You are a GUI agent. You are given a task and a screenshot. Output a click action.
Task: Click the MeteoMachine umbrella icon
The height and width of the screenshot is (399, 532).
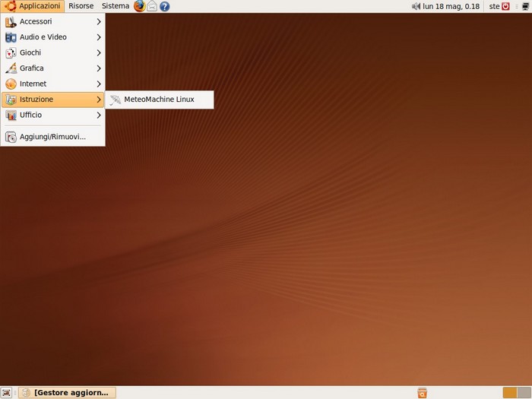click(116, 100)
